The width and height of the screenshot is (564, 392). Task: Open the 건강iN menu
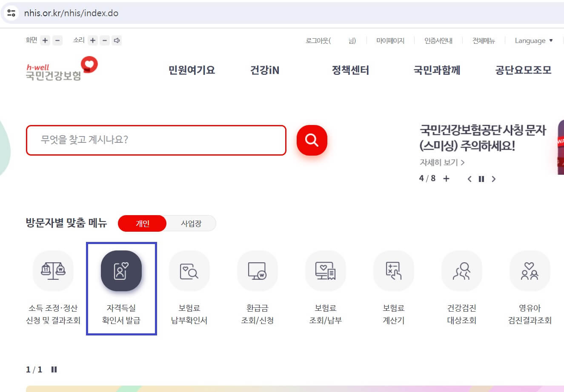265,70
